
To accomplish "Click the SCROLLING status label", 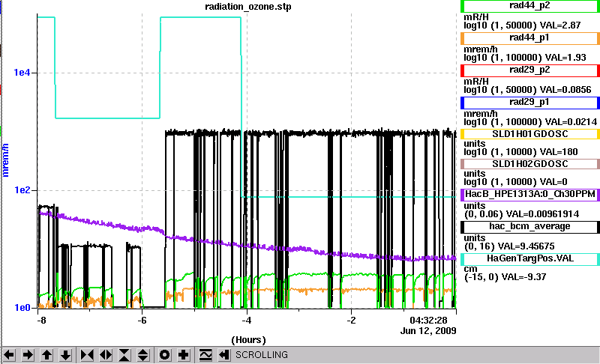I will coord(261,355).
